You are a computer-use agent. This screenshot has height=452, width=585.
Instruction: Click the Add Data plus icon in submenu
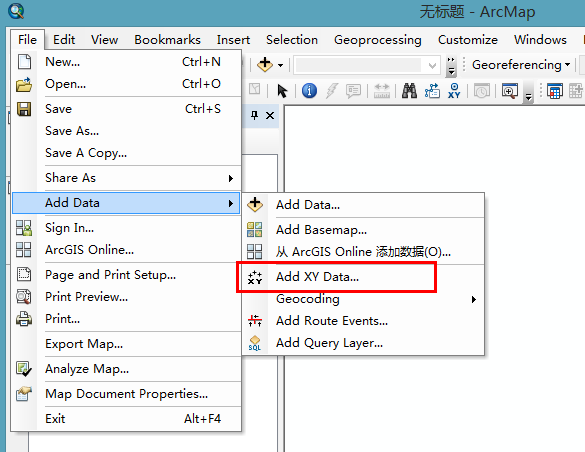(x=255, y=205)
